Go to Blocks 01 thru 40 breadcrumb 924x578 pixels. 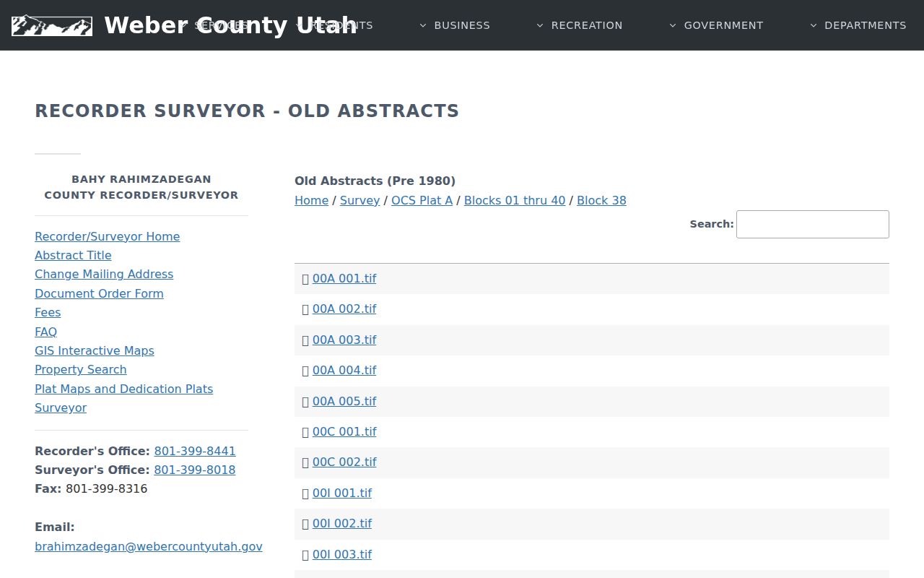(x=515, y=200)
